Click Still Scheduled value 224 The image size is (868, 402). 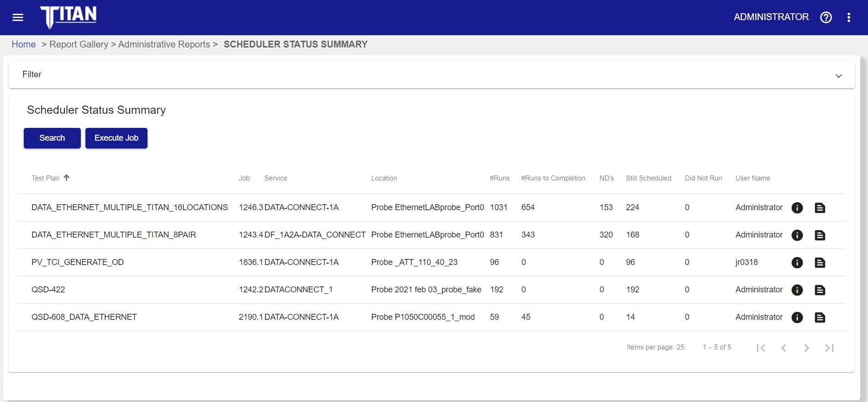632,207
